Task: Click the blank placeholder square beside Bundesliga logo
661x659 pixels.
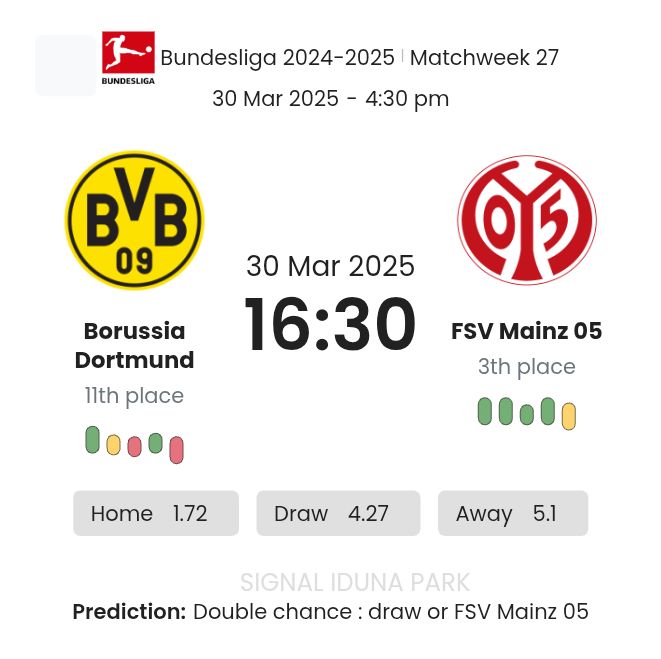Action: [65, 65]
